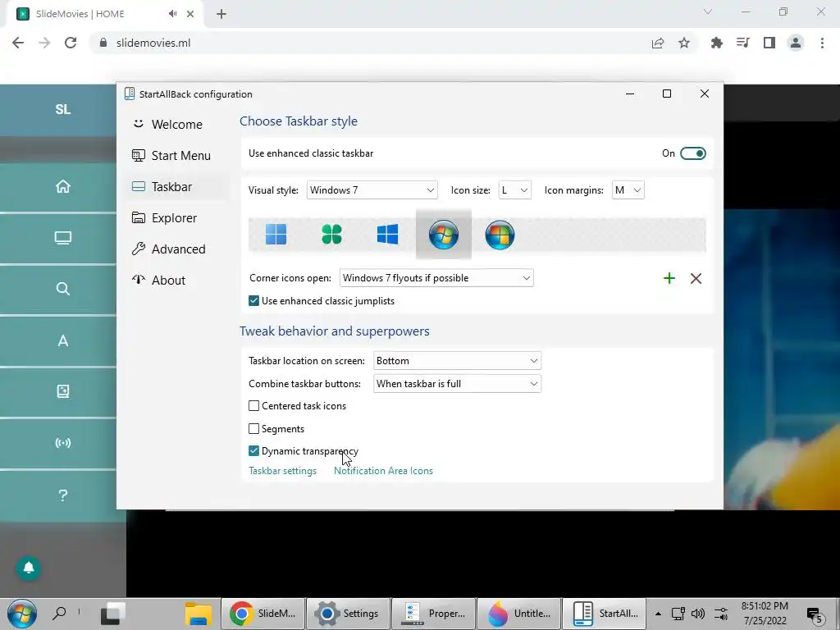Screen dimensions: 840x630
Task: Go to the Explorer section
Action: [x=176, y=218]
